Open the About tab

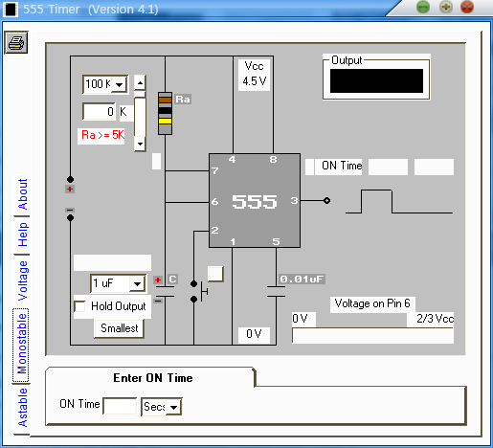pos(22,194)
